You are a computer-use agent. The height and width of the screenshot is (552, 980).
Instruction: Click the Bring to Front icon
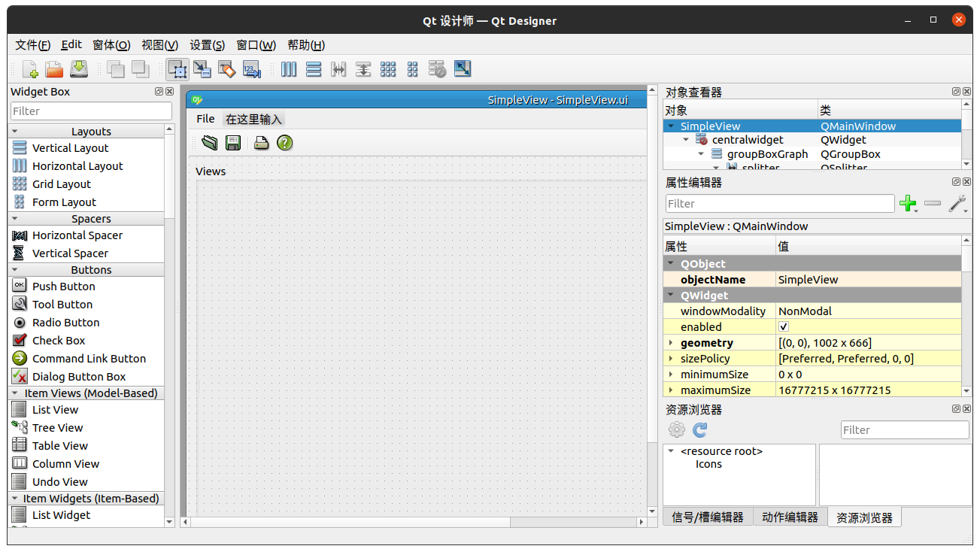(140, 69)
